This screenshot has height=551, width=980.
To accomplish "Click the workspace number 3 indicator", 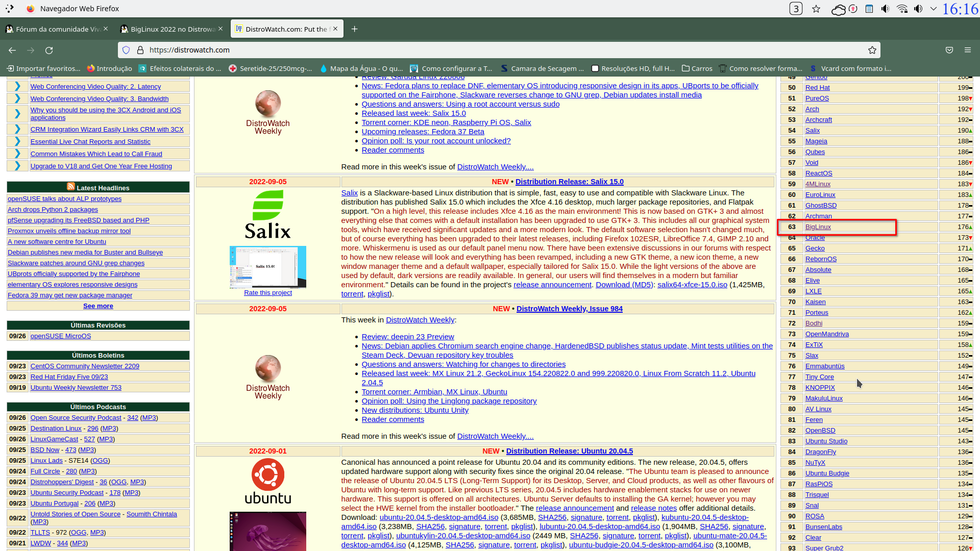I will point(796,9).
